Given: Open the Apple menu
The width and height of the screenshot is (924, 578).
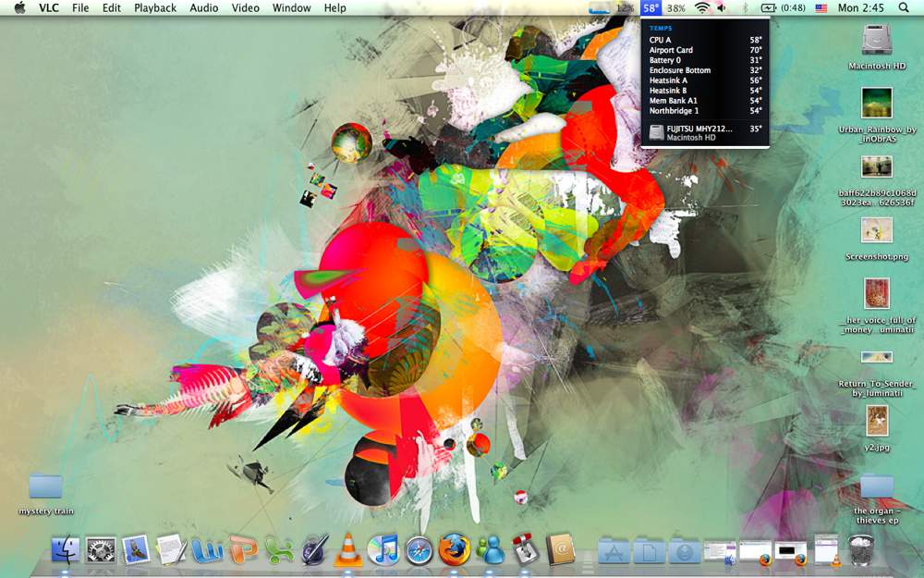Looking at the screenshot, I should [x=20, y=7].
